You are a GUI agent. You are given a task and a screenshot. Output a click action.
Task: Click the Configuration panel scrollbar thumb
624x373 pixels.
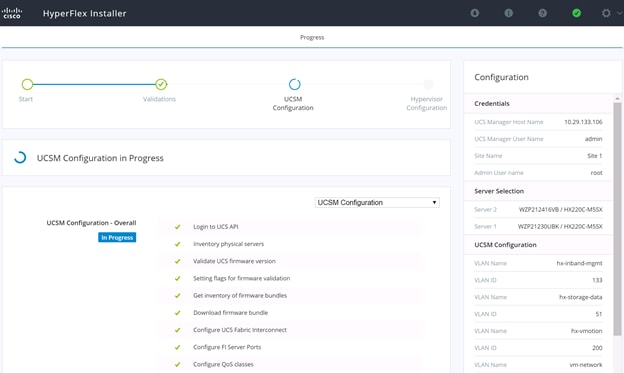pos(617,219)
